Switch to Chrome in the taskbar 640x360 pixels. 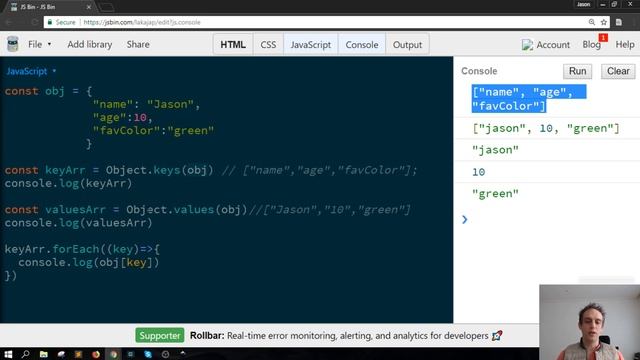point(113,354)
